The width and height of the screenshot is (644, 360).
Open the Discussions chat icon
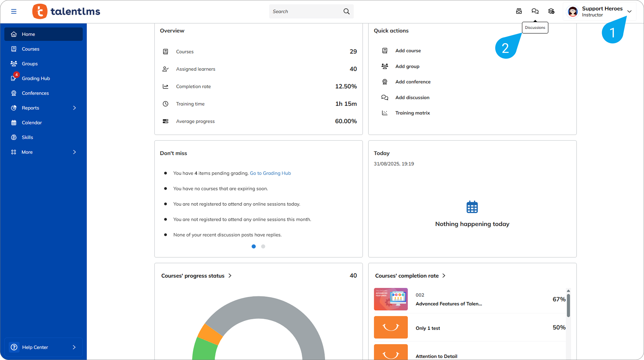535,11
